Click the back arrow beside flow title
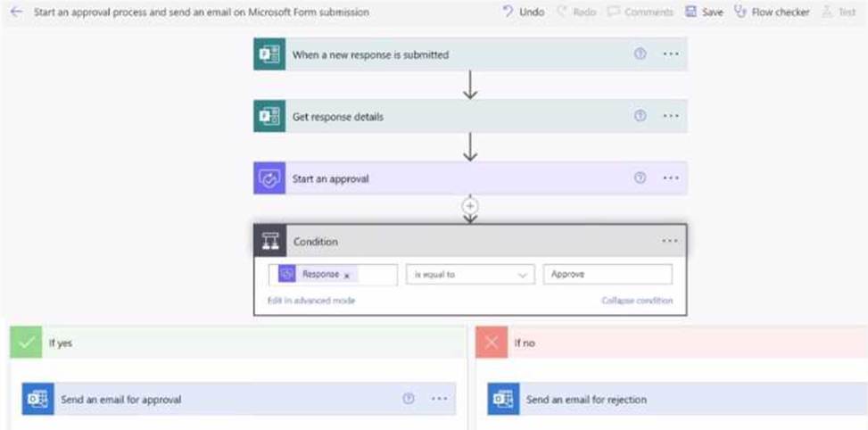 point(17,12)
